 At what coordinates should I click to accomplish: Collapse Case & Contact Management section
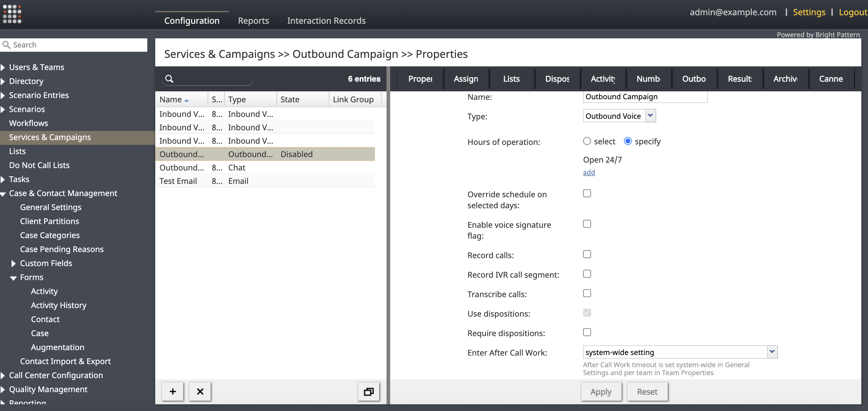pos(3,194)
